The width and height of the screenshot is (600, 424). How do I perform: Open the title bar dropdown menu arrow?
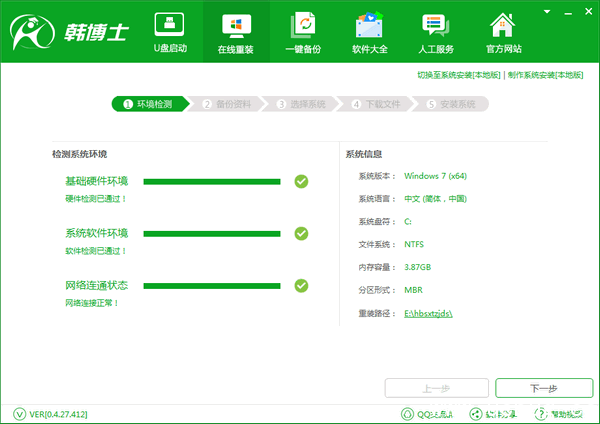tap(547, 12)
